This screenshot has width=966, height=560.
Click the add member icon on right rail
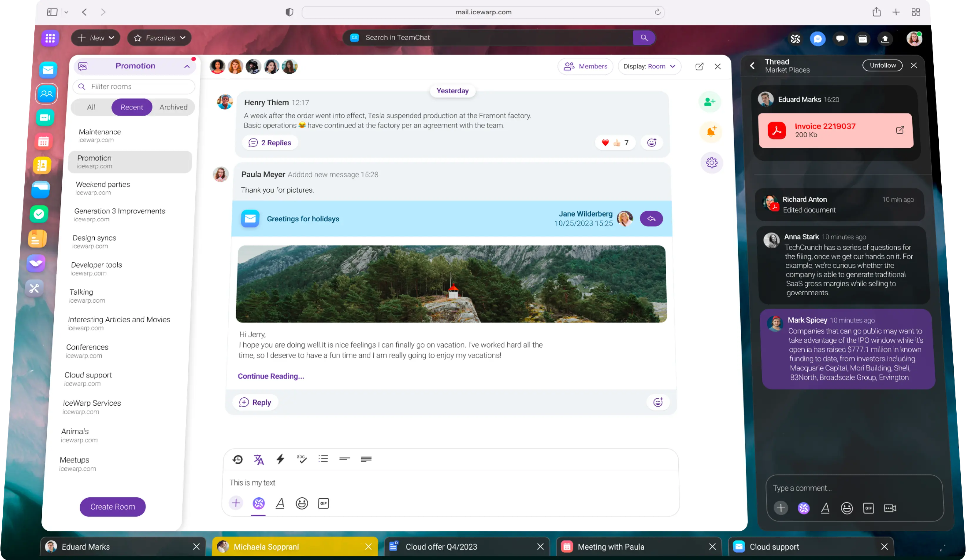tap(710, 102)
